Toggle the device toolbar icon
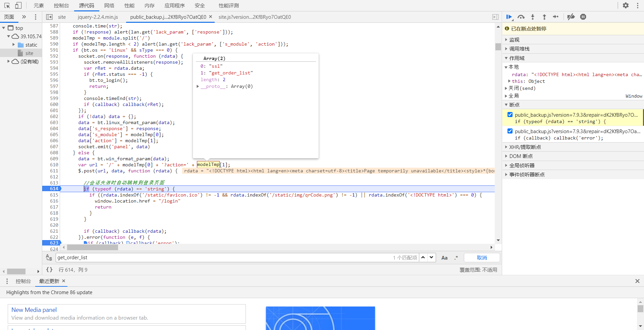This screenshot has width=644, height=330. 18,5
